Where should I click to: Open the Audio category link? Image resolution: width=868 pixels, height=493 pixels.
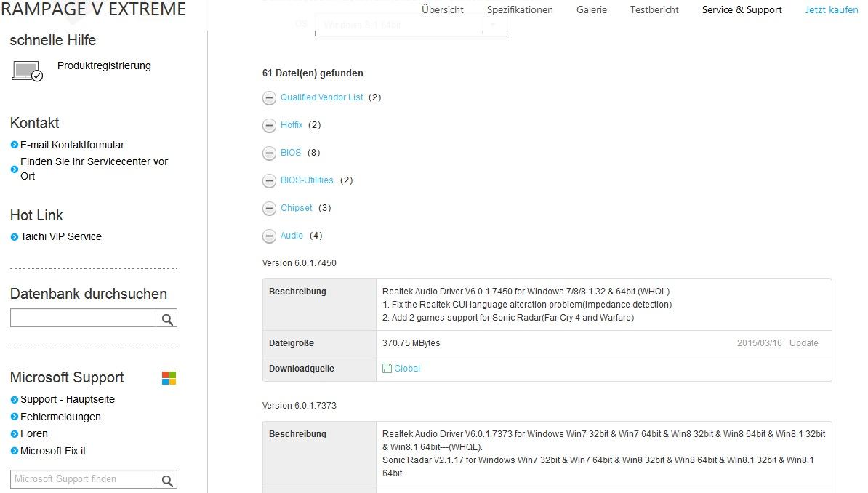tap(292, 236)
